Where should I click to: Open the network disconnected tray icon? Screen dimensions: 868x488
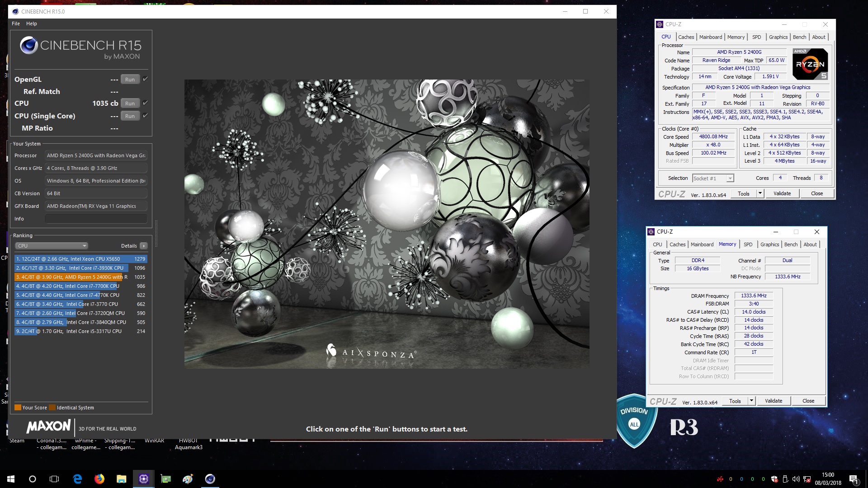807,479
